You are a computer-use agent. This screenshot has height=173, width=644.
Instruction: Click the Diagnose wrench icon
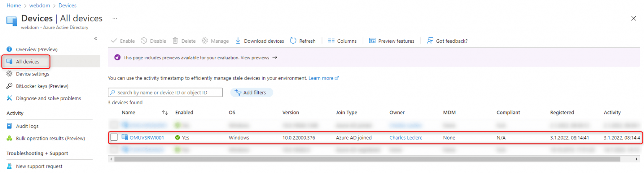coord(10,98)
